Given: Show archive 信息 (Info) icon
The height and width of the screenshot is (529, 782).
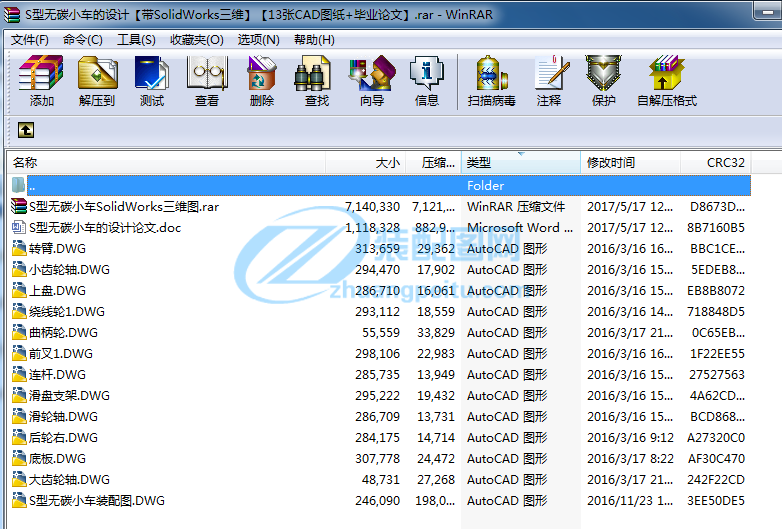Looking at the screenshot, I should tap(426, 73).
